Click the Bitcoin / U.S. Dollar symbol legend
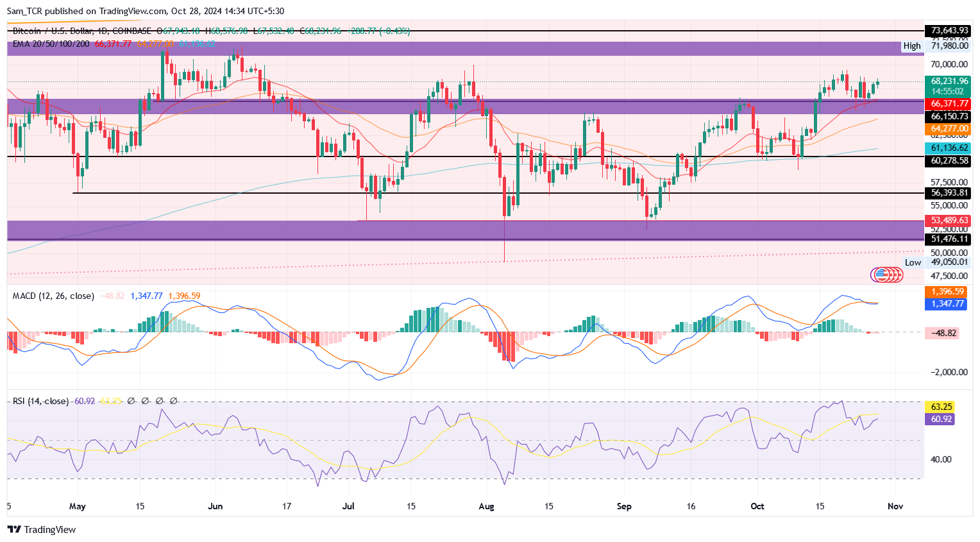 coord(82,31)
